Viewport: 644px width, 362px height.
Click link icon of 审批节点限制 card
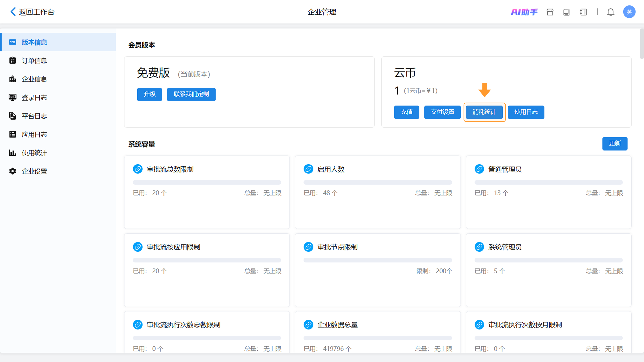click(x=309, y=247)
